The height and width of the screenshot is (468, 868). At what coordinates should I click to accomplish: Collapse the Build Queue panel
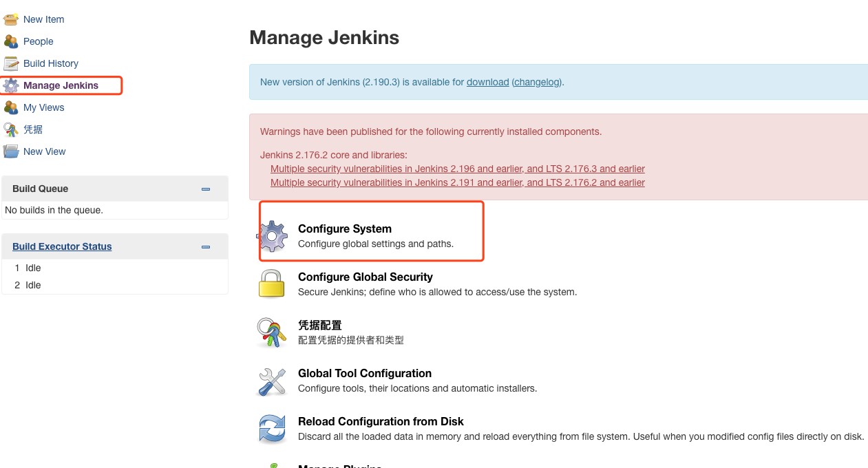click(x=205, y=189)
